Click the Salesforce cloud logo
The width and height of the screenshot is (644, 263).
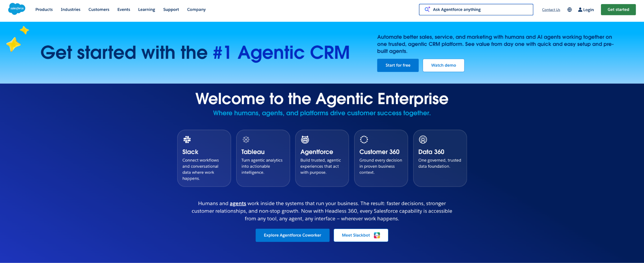point(17,9)
